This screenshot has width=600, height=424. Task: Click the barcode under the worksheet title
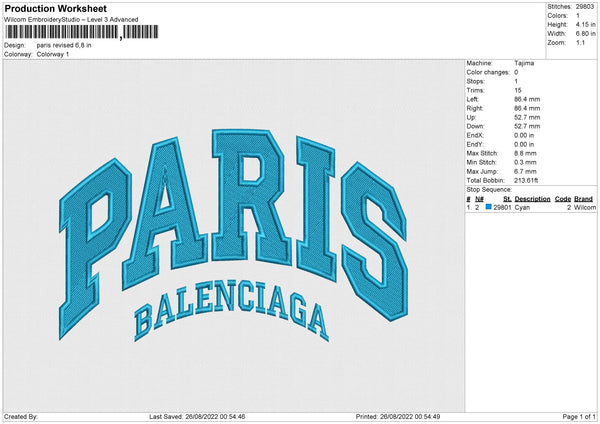61,32
